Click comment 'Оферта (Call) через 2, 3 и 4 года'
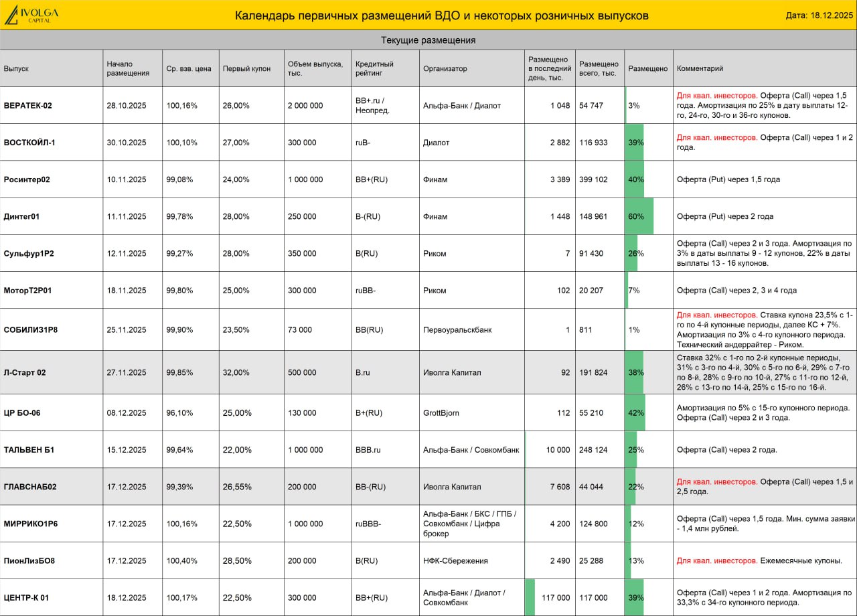Image resolution: width=857 pixels, height=616 pixels. pyautogui.click(x=736, y=290)
